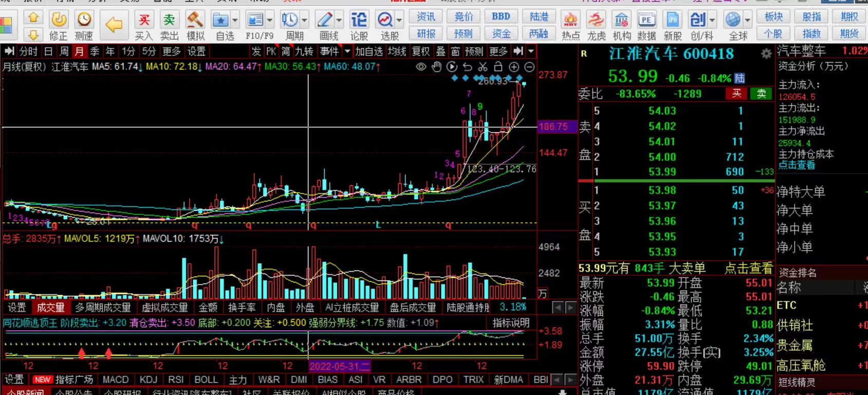Open the 自选 favorites folder icon
Image resolution: width=868 pixels, height=395 pixels.
[220, 20]
